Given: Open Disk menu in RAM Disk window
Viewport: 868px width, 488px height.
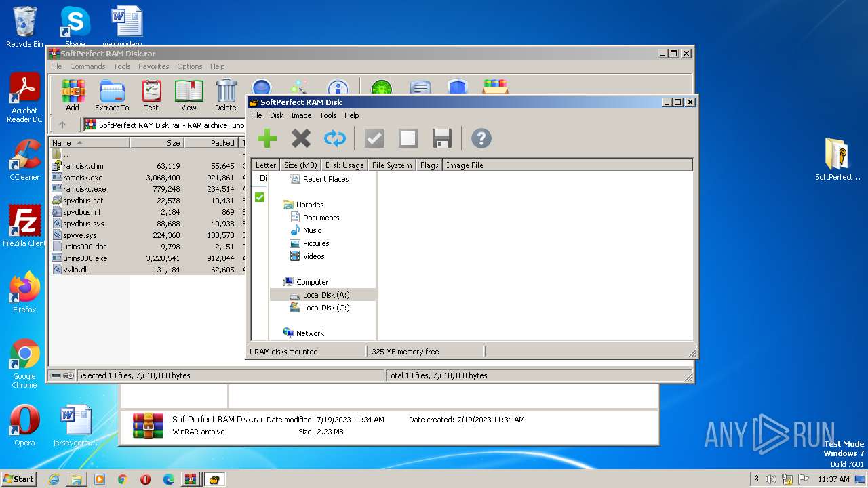Looking at the screenshot, I should [277, 115].
